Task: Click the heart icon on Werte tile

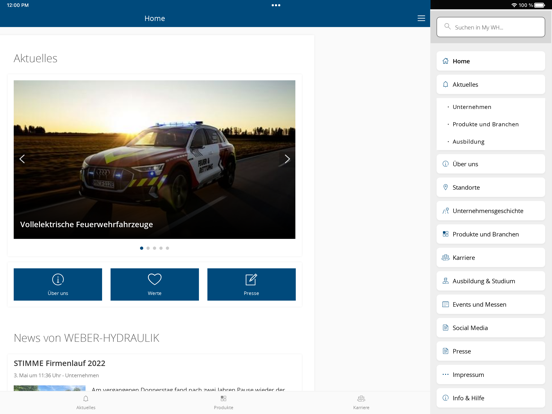Action: pyautogui.click(x=155, y=279)
